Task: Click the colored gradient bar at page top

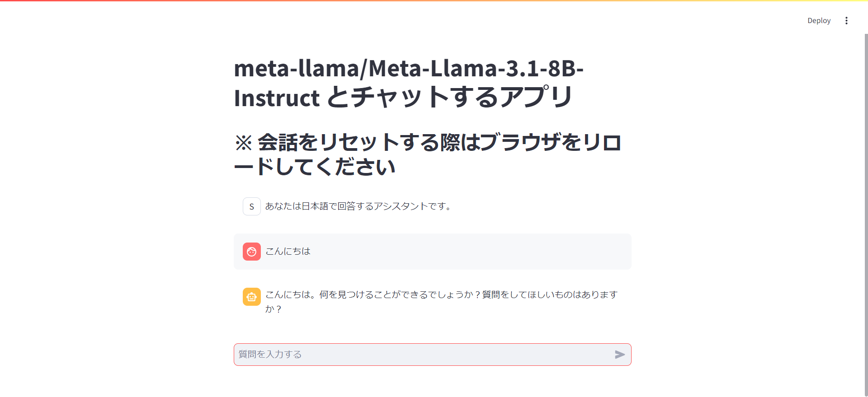Action: point(434,1)
